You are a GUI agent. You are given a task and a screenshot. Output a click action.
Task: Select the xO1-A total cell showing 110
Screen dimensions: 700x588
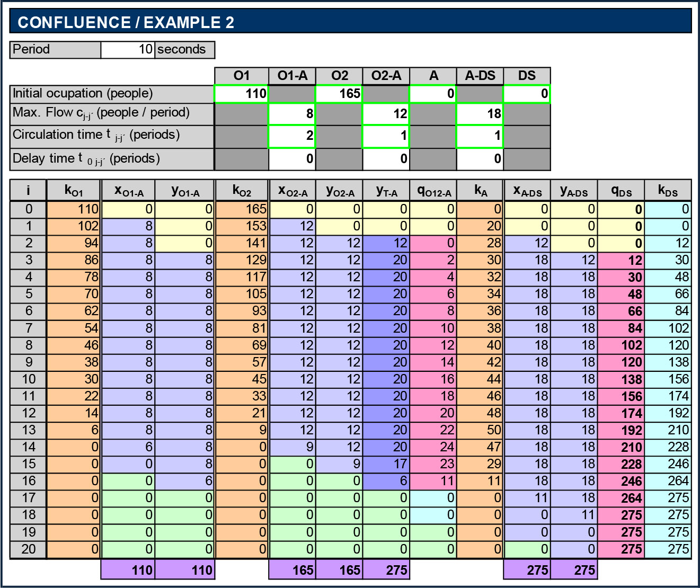tap(128, 570)
